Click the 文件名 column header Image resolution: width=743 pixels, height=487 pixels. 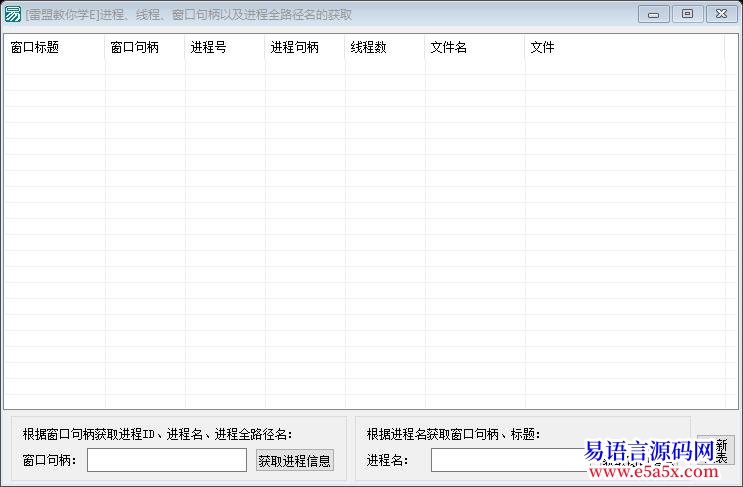click(475, 47)
